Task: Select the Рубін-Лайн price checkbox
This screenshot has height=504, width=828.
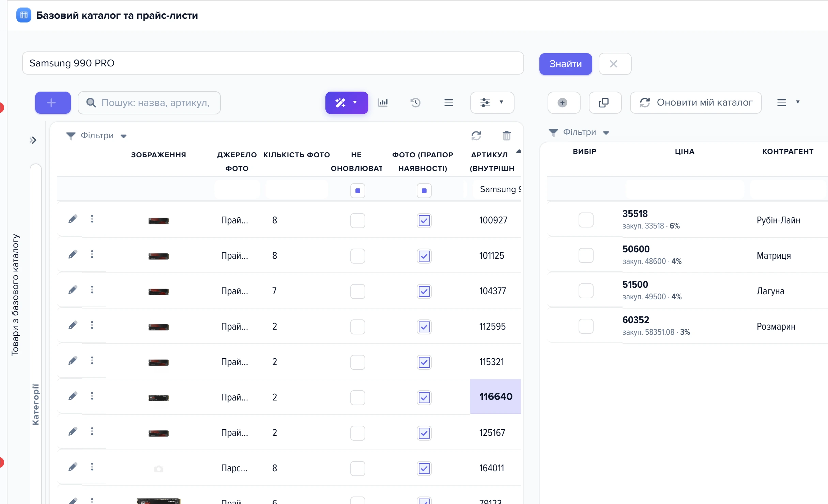Action: [586, 220]
